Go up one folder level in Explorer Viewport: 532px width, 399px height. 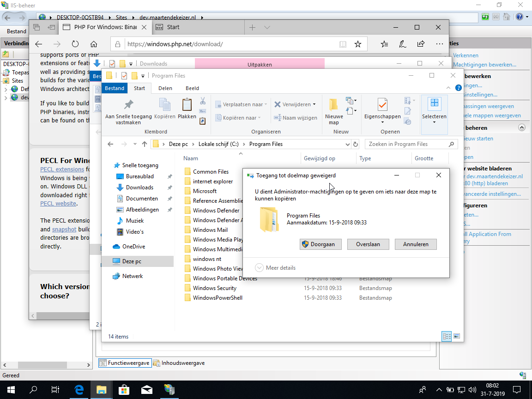[145, 144]
